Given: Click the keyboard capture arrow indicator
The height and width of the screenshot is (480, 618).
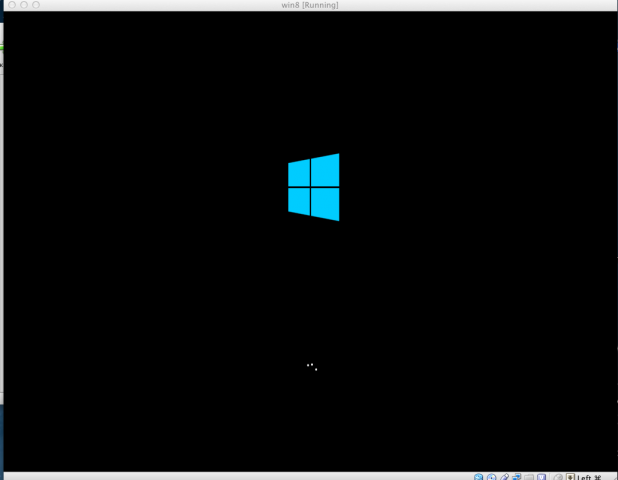Looking at the screenshot, I should (570, 477).
